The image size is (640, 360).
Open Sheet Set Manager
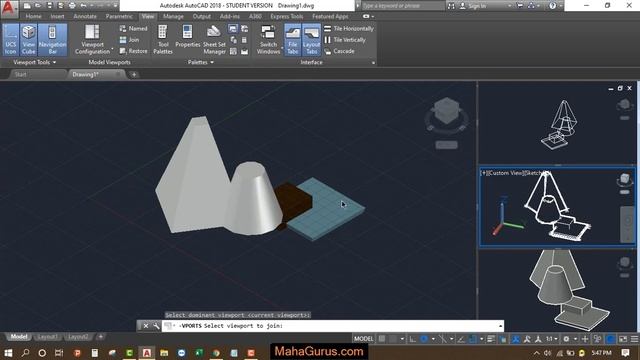point(214,40)
